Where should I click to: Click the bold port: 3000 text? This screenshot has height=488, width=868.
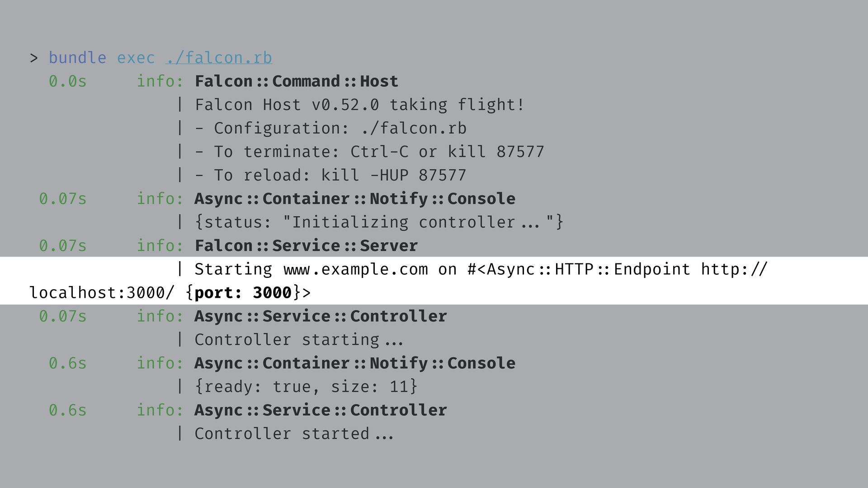(x=243, y=293)
